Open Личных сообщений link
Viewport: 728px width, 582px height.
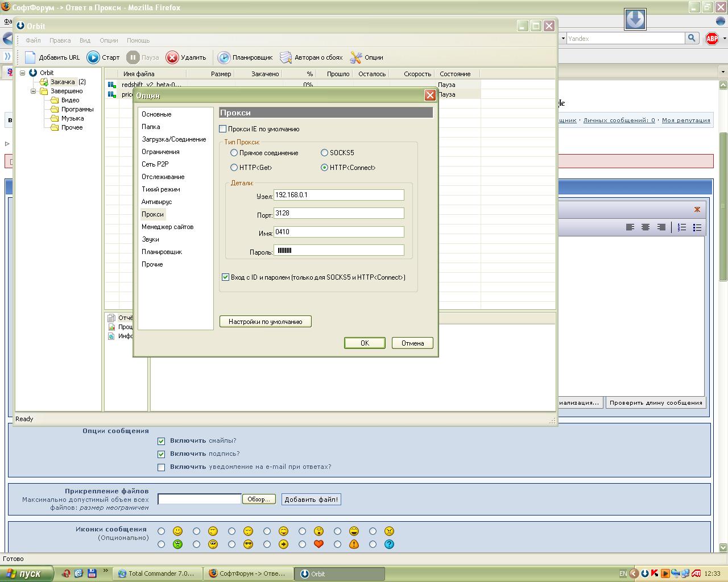pyautogui.click(x=619, y=120)
